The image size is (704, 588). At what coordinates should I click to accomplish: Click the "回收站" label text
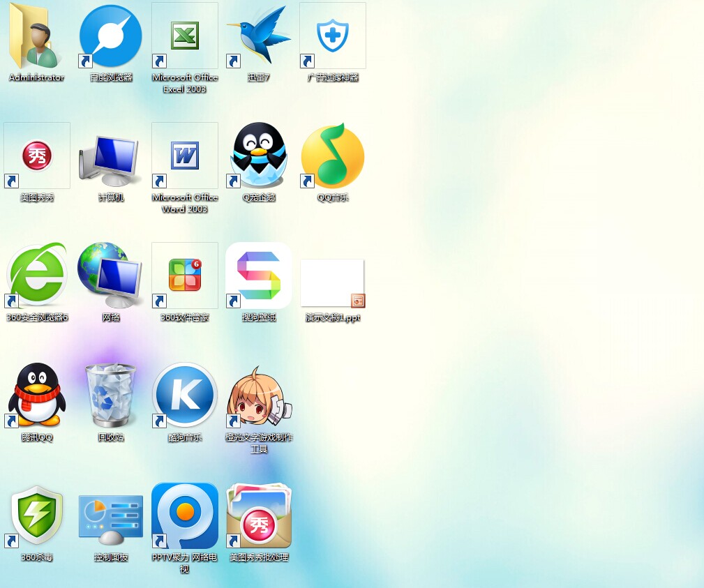111,437
